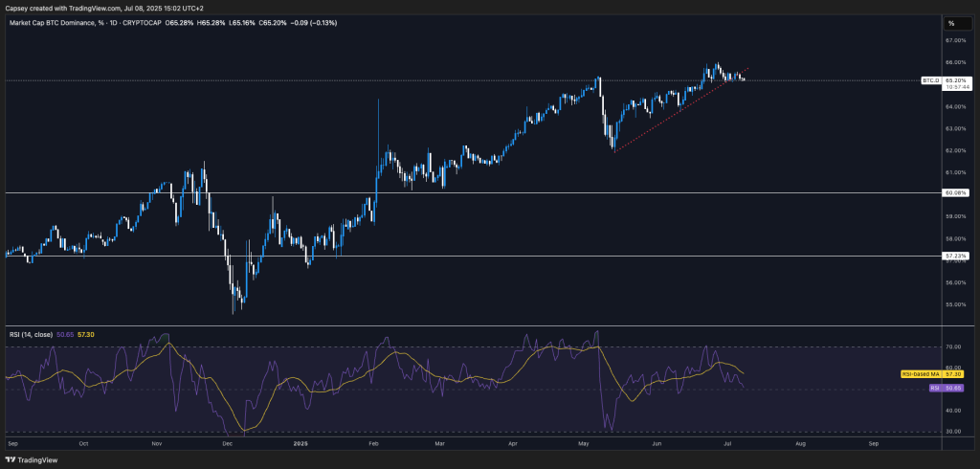The height and width of the screenshot is (469, 980).
Task: Click the 30.00 level on the RSI scale
Action: (x=953, y=432)
